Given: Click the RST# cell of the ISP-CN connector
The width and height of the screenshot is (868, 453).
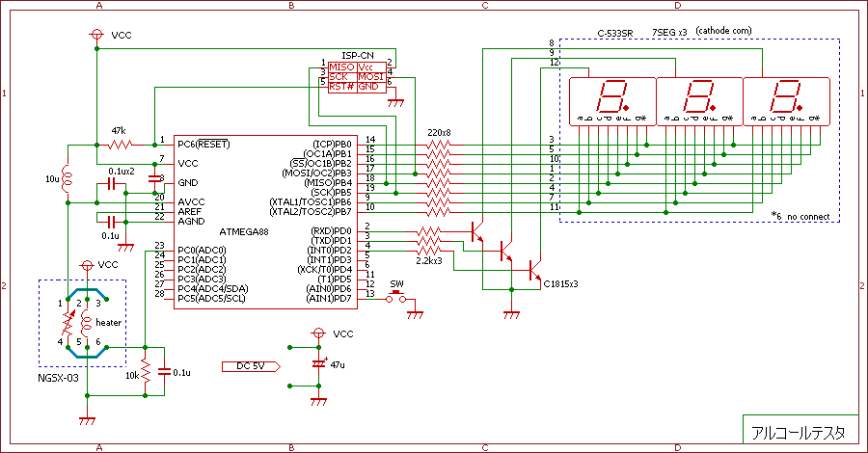Looking at the screenshot, I should click(x=341, y=87).
